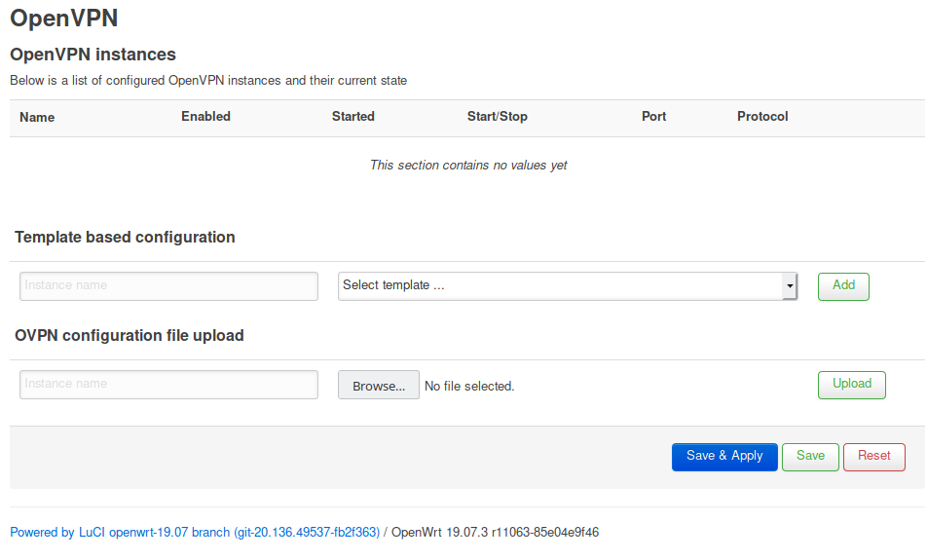This screenshot has height=560, width=927.
Task: Hit the Reset button
Action: coord(873,457)
